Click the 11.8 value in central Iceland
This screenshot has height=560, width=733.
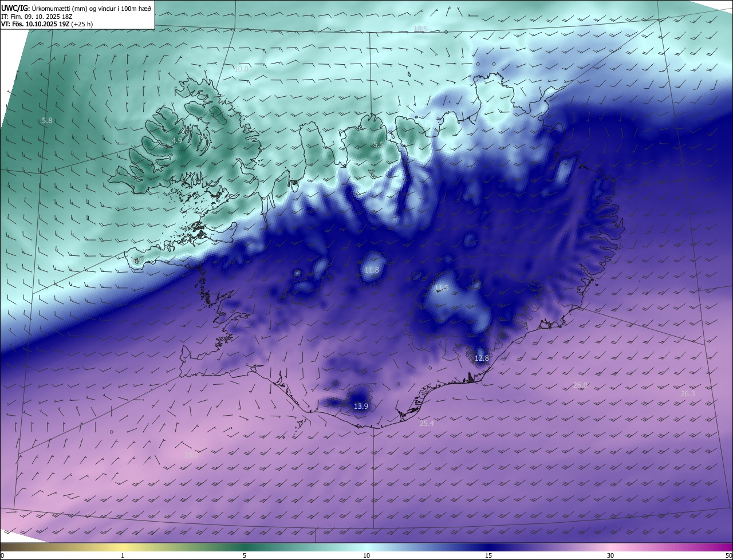(x=372, y=270)
